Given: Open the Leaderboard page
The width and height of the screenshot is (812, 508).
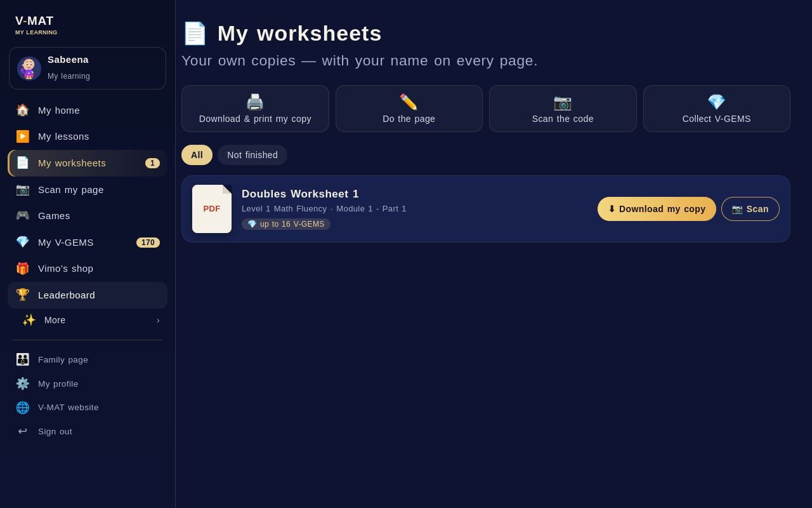Looking at the screenshot, I should 88,295.
